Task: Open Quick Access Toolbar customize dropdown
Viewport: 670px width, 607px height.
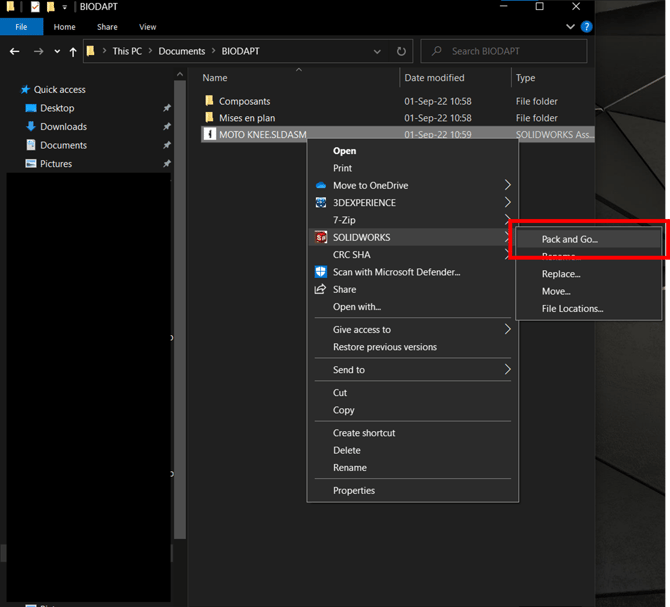Action: (65, 7)
